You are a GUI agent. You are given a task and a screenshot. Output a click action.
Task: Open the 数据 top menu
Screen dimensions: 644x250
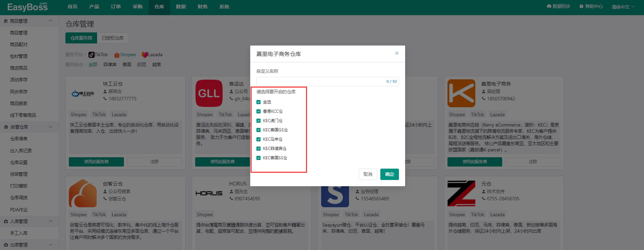181,7
